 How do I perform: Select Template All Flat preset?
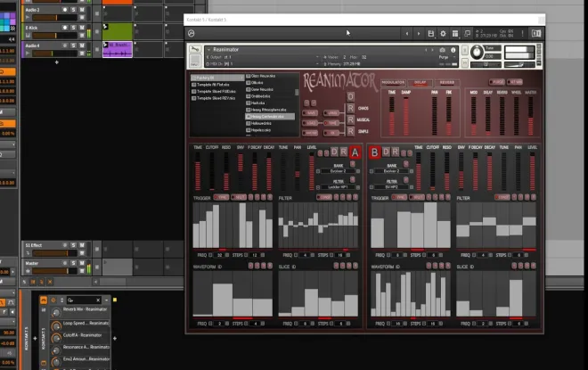(214, 85)
